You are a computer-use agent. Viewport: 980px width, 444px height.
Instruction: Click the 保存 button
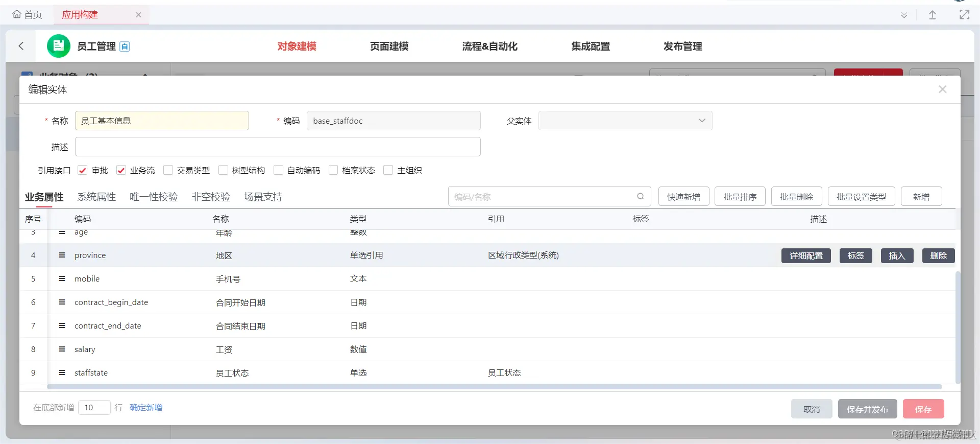923,409
